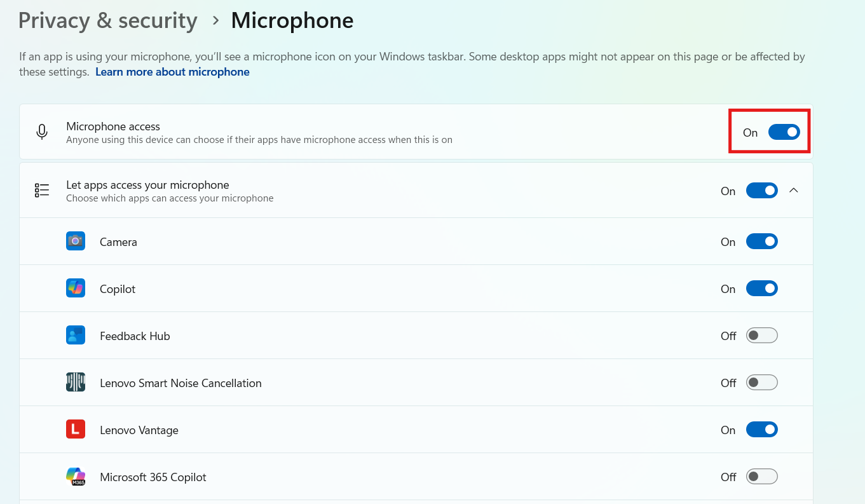Screen dimensions: 865x504
Task: Click the Lenovo Smart Noise Cancellation icon
Action: click(x=75, y=382)
